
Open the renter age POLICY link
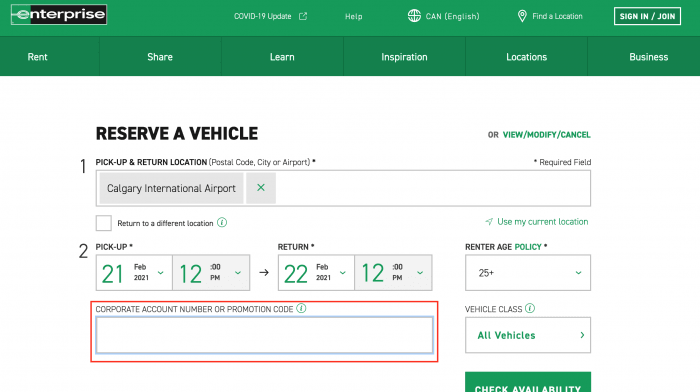pyautogui.click(x=528, y=247)
